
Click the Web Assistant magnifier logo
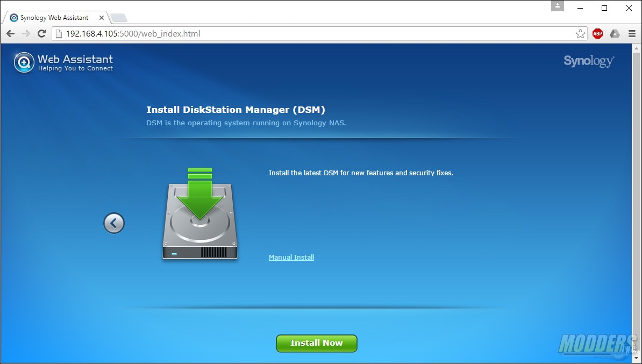[x=24, y=63]
